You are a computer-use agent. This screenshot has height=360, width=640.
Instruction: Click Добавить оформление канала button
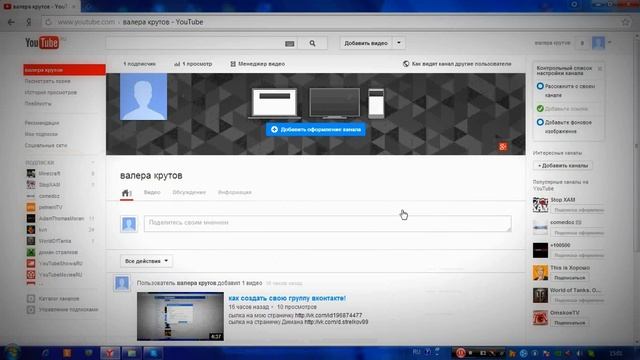point(316,129)
